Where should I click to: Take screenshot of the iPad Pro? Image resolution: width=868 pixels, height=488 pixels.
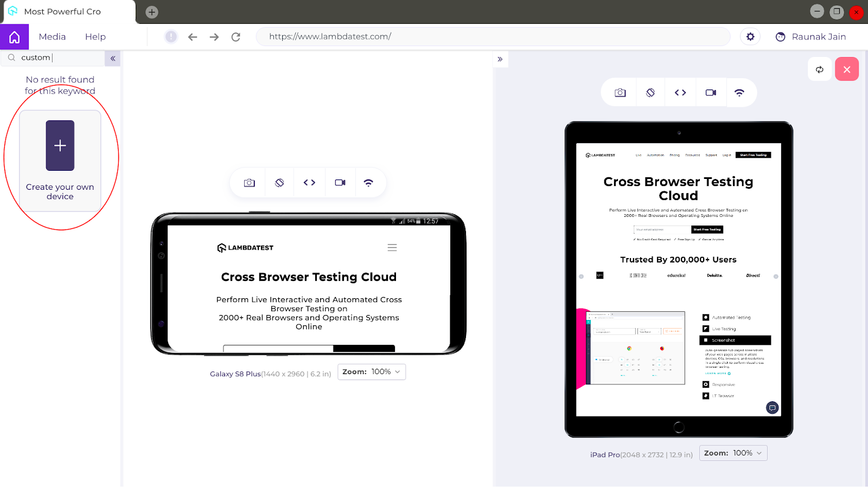pos(620,93)
